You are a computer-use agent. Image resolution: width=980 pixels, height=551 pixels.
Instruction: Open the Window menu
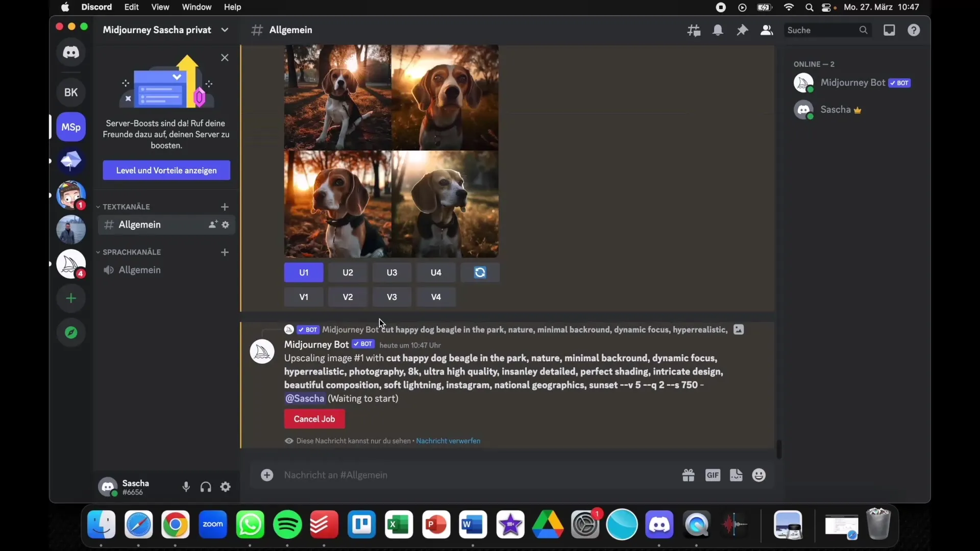click(197, 7)
